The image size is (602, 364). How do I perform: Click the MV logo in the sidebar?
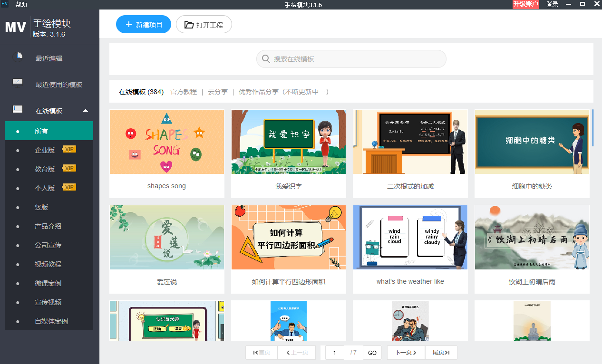point(16,27)
